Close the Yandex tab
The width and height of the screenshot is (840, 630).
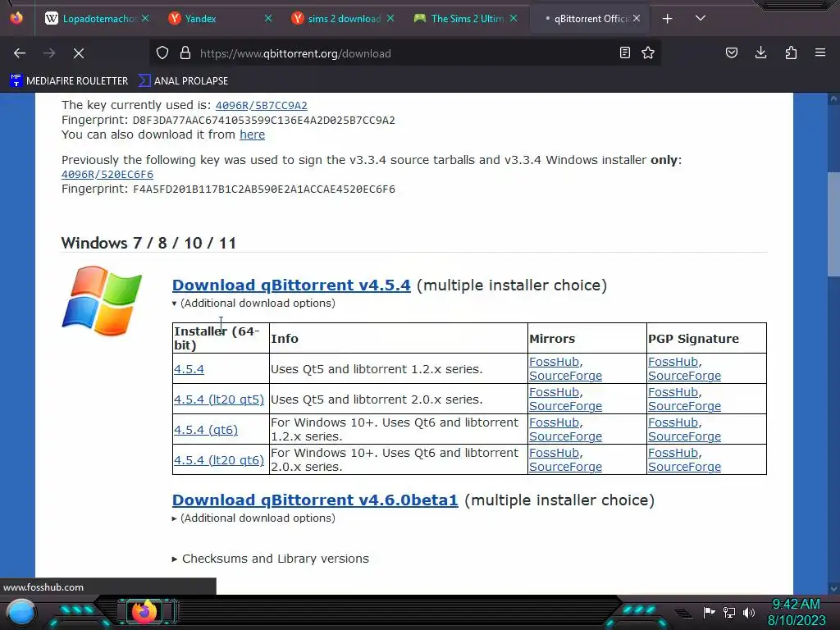click(268, 18)
